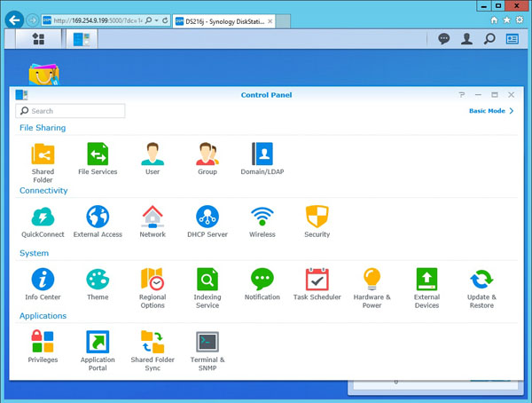The width and height of the screenshot is (532, 403).
Task: Click the DSM desktop search magnifier
Action: (489, 39)
